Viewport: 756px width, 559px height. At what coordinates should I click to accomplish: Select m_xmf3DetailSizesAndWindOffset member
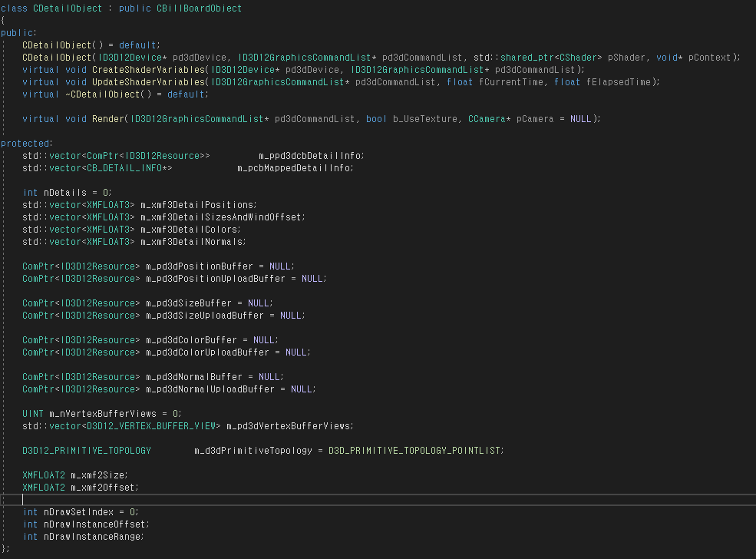[221, 217]
